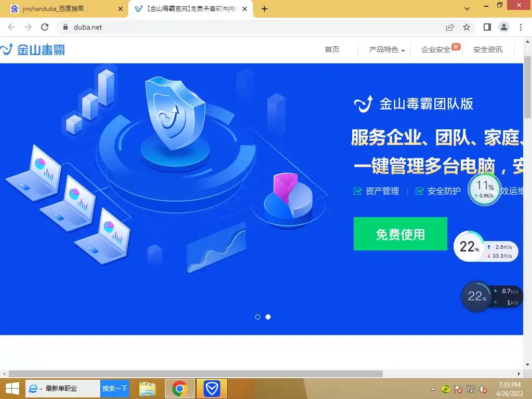Go back with the browser back arrow
This screenshot has width=532, height=399.
pyautogui.click(x=11, y=27)
